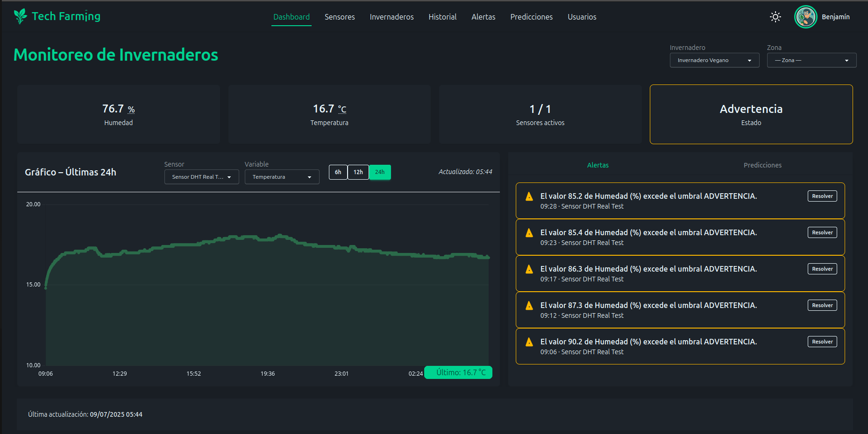Open the Invernadero Vegano dropdown
Screen dimensions: 868x434
[714, 60]
